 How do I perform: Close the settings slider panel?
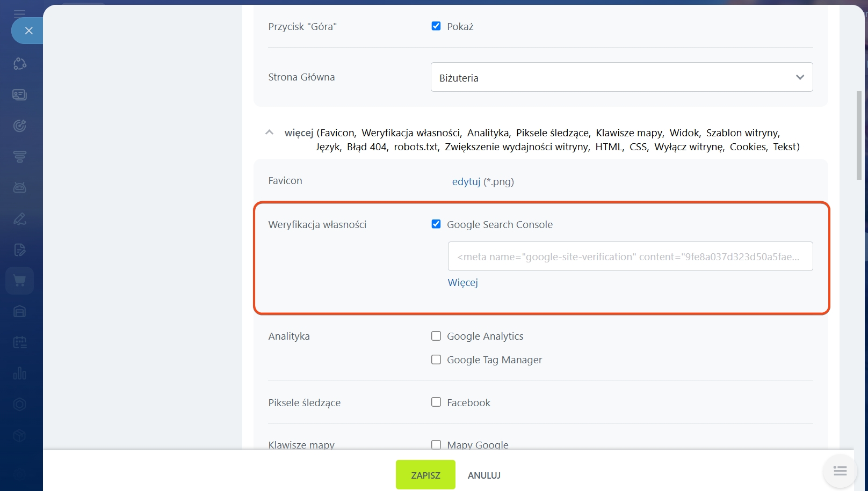point(28,31)
